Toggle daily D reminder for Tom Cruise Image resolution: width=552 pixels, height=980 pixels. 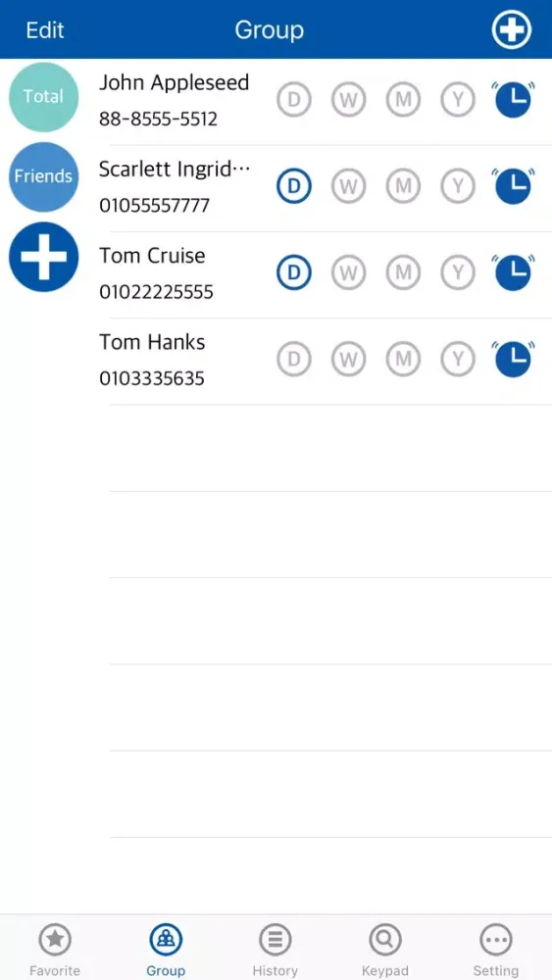coord(294,273)
